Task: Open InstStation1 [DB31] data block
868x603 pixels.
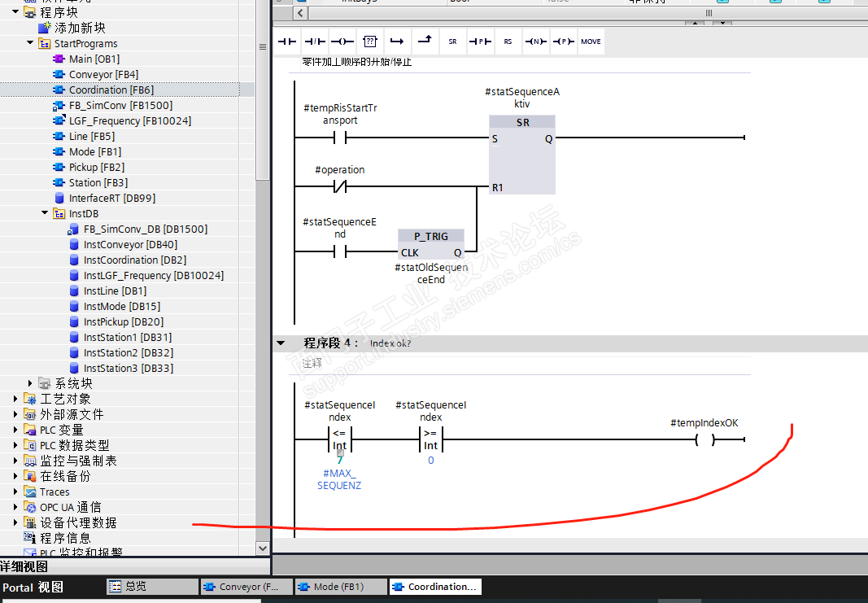Action: [128, 338]
